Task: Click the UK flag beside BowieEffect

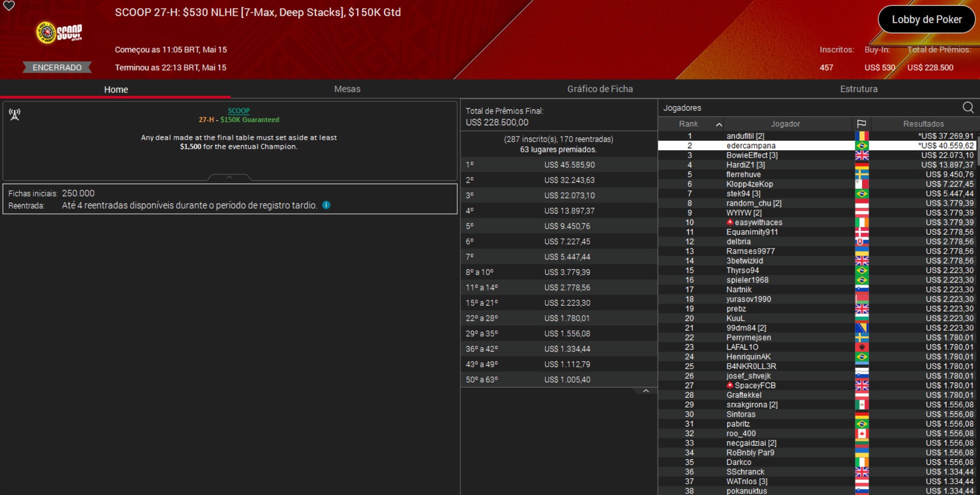Action: click(x=861, y=155)
